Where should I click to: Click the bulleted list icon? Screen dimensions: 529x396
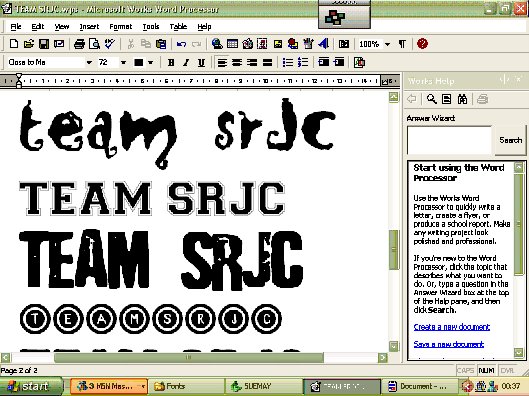288,62
